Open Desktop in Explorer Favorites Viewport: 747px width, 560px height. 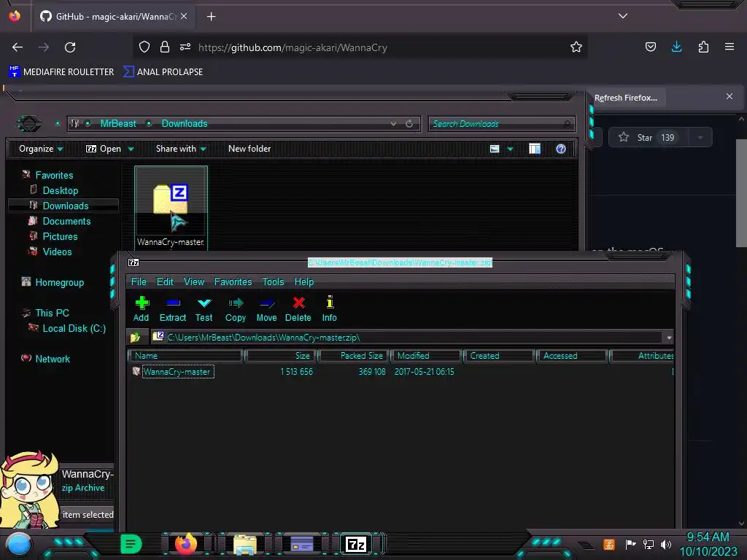pyautogui.click(x=61, y=190)
